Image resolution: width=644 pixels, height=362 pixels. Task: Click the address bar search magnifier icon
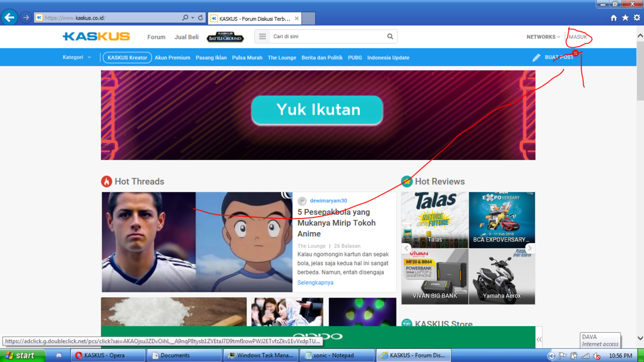pos(185,18)
